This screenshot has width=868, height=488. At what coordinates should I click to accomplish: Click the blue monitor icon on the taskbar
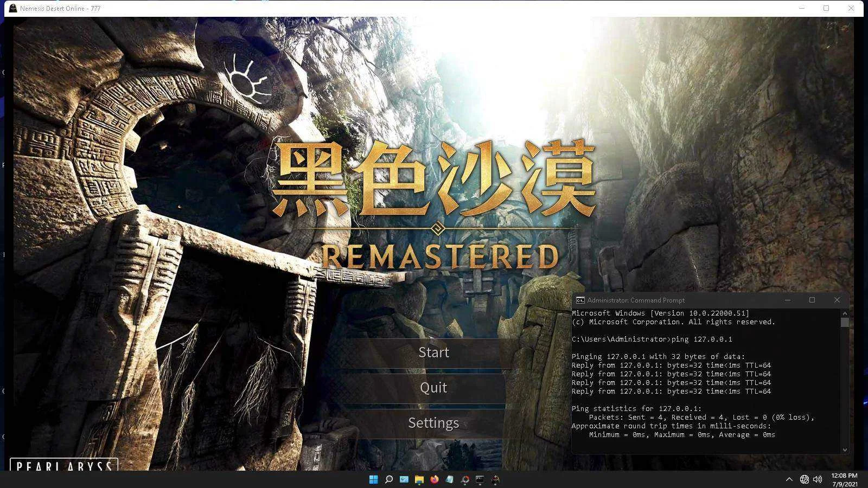(x=404, y=479)
